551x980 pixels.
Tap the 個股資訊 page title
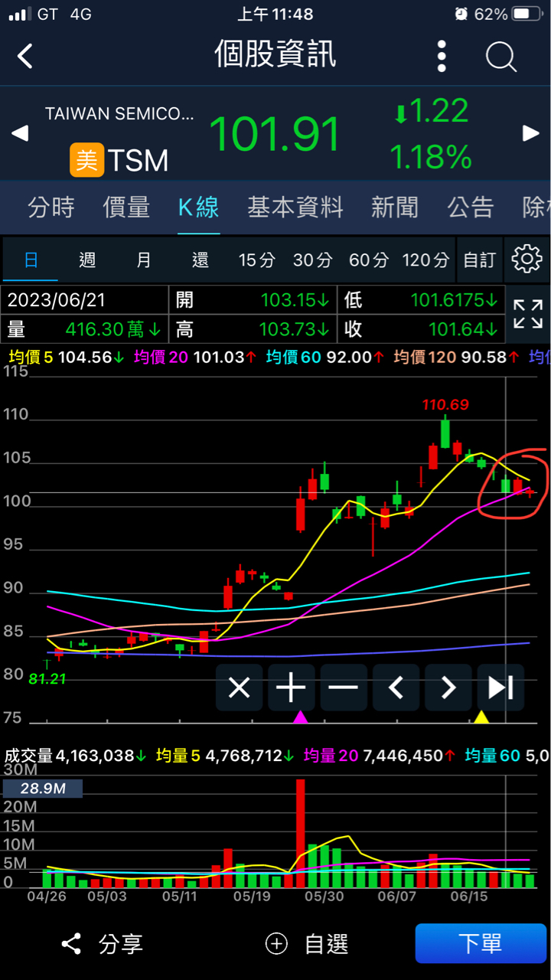pyautogui.click(x=275, y=56)
